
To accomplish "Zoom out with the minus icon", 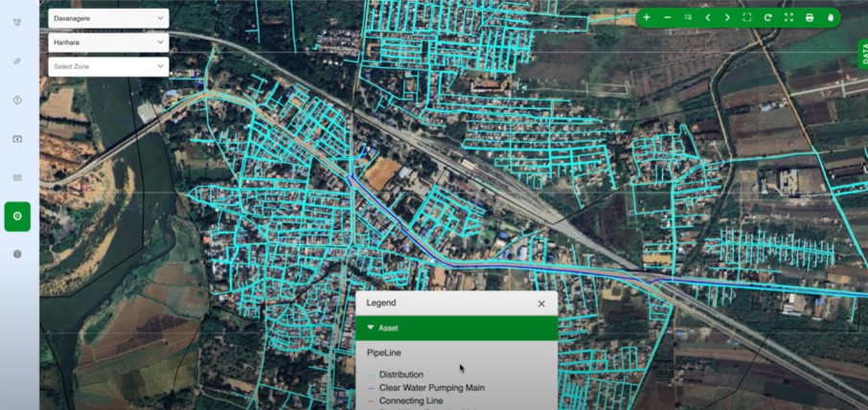I will (667, 17).
